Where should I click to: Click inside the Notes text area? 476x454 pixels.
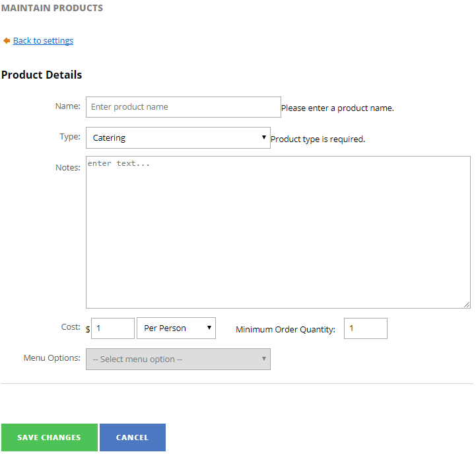[x=277, y=231]
